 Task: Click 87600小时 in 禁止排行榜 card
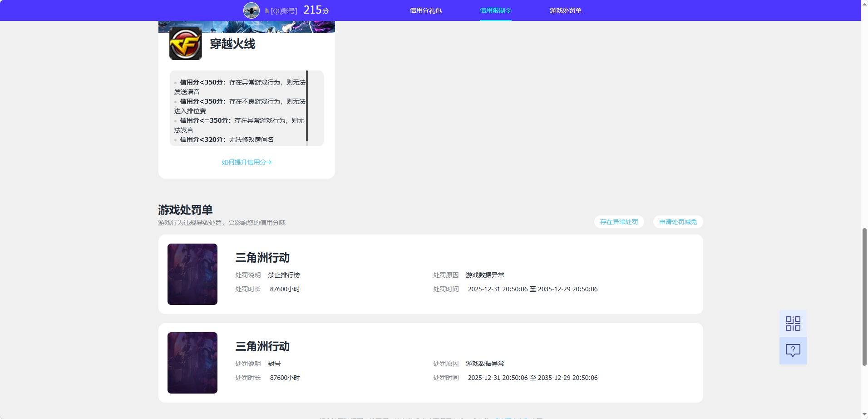(285, 289)
